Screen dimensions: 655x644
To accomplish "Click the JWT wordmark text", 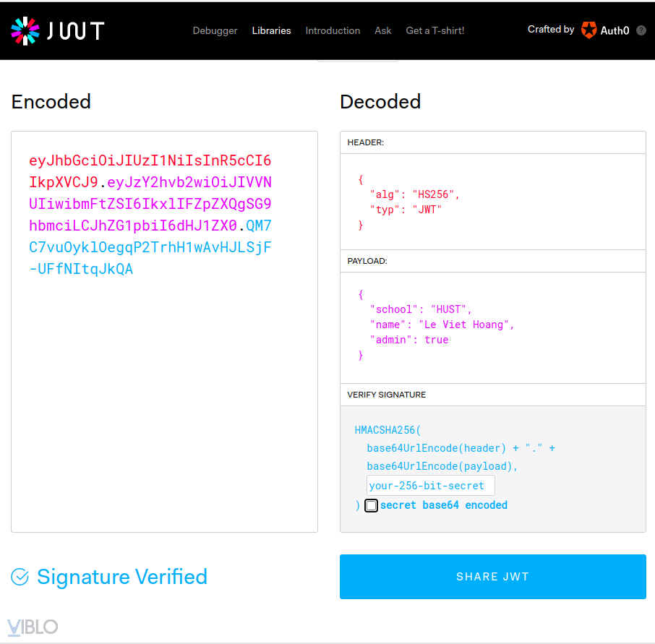I will pos(76,30).
